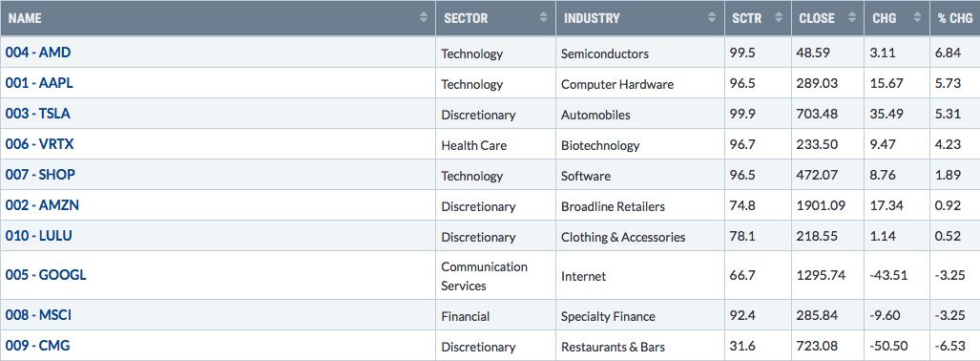
Task: Click the % CHG column header
Action: tap(955, 18)
